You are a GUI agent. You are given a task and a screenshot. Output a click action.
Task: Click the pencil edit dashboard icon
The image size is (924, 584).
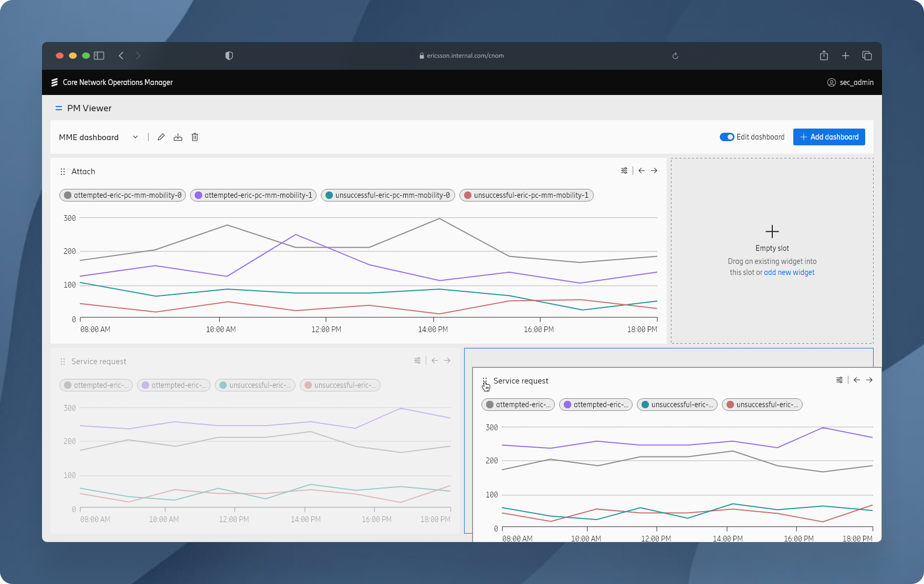pyautogui.click(x=161, y=137)
